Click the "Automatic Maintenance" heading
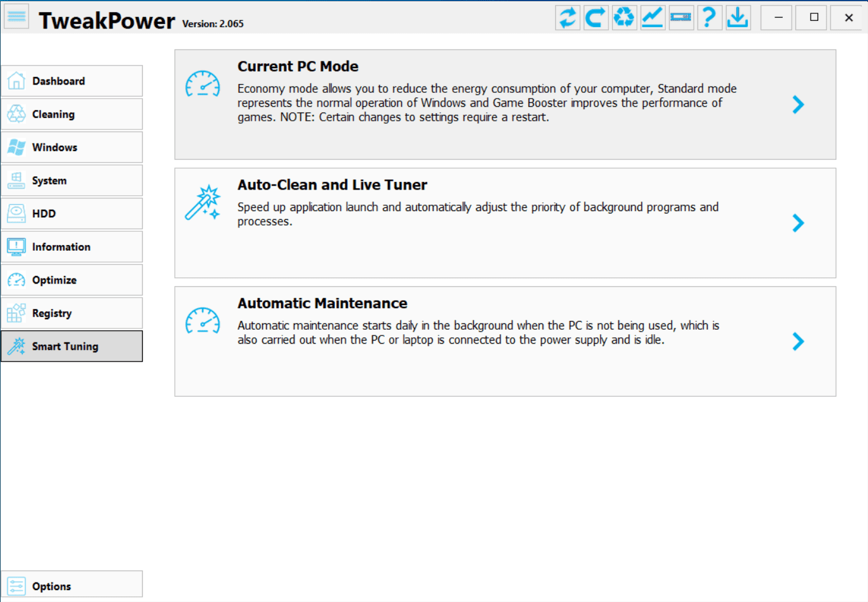 click(x=322, y=303)
